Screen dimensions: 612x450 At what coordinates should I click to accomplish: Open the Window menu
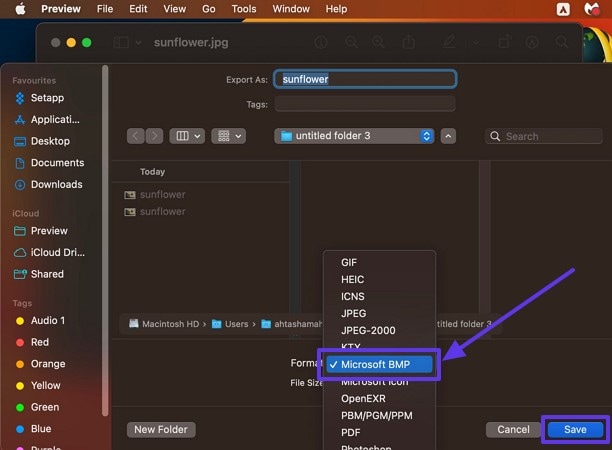pos(291,9)
